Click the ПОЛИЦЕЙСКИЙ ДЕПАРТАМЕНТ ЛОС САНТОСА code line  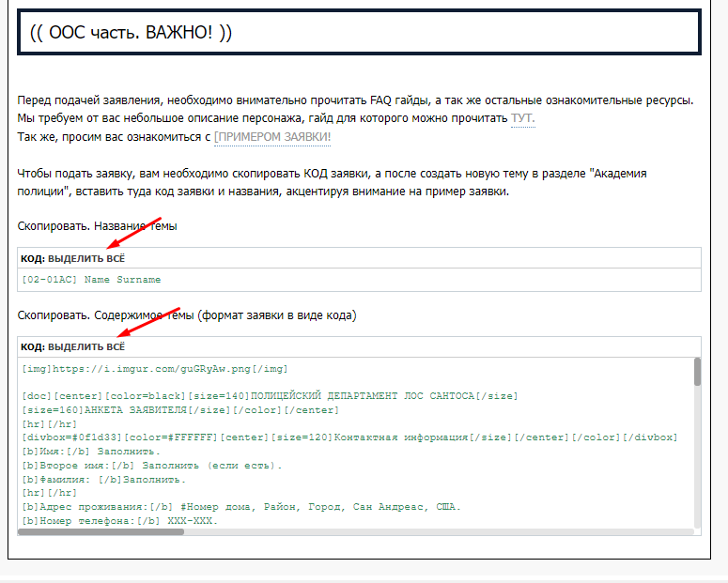click(270, 396)
